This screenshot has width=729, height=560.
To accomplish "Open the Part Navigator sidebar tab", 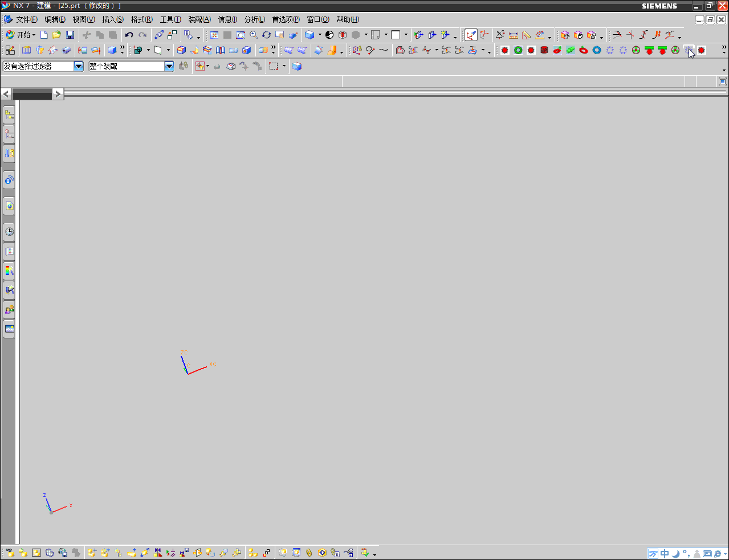I will pyautogui.click(x=9, y=134).
